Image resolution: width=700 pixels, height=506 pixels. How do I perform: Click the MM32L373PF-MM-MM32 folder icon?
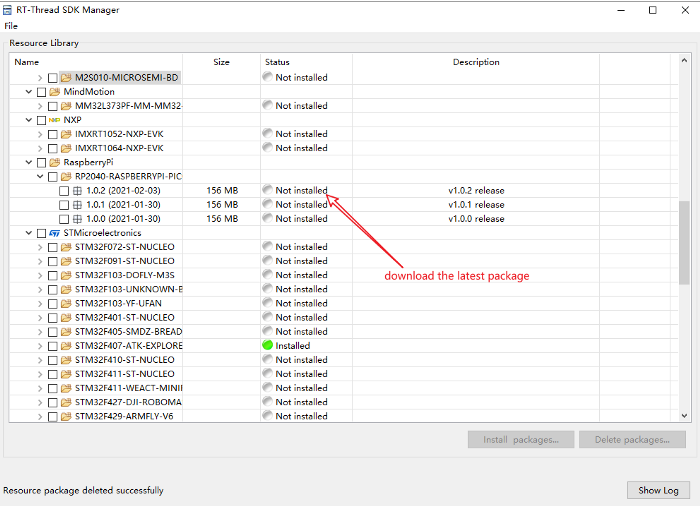point(66,106)
